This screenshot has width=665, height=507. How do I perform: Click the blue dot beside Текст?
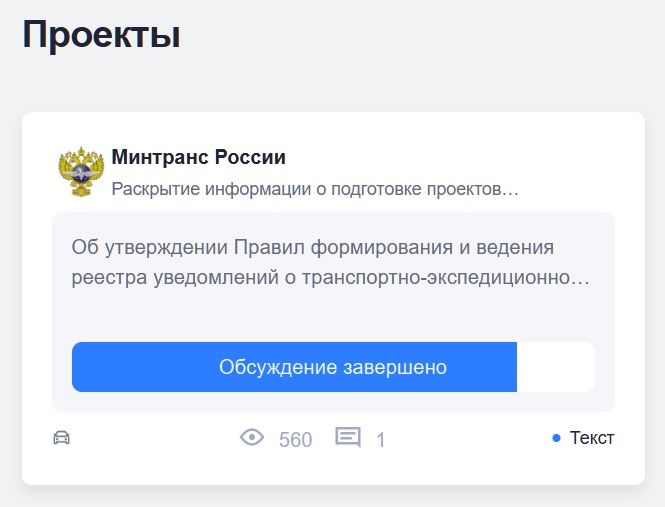557,438
